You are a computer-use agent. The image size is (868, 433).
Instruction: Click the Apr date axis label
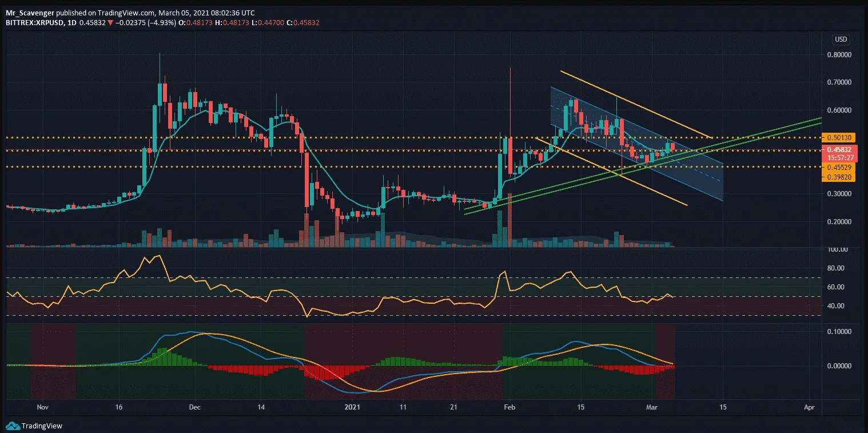pyautogui.click(x=809, y=408)
